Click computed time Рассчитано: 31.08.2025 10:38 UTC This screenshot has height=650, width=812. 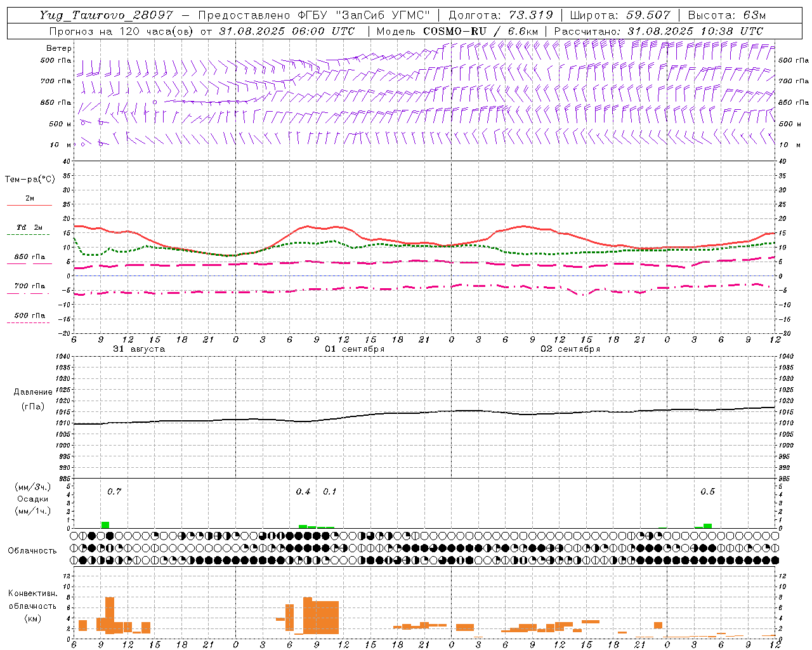pos(658,31)
